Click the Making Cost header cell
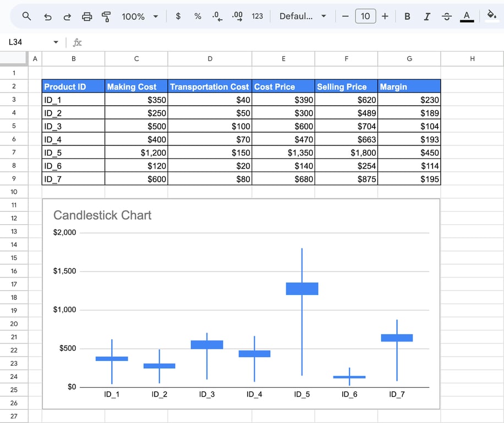The image size is (504, 423). (136, 86)
